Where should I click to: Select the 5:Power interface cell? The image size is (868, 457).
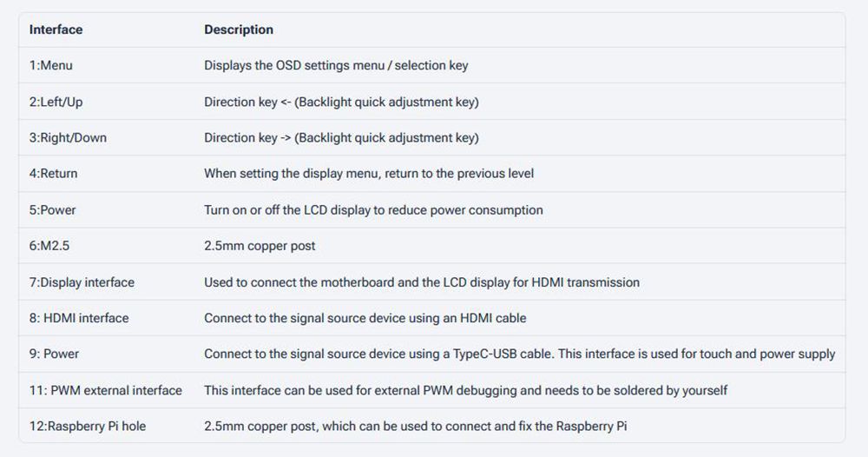[52, 210]
